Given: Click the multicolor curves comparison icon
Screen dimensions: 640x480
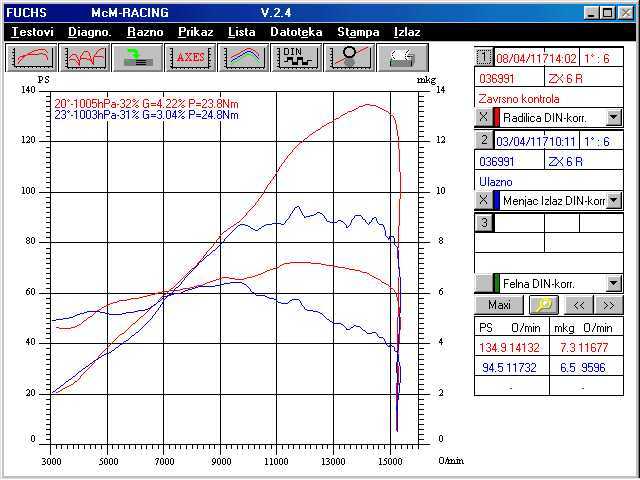Looking at the screenshot, I should coord(244,56).
